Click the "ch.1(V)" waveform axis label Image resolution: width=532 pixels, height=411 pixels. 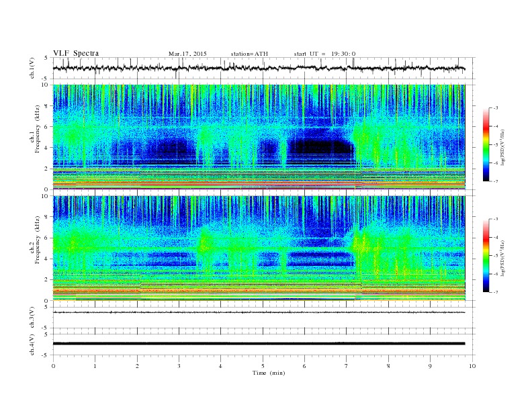[32, 69]
